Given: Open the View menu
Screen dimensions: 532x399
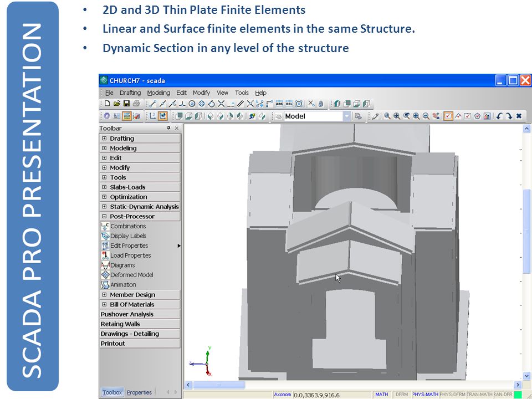Looking at the screenshot, I should tap(222, 93).
